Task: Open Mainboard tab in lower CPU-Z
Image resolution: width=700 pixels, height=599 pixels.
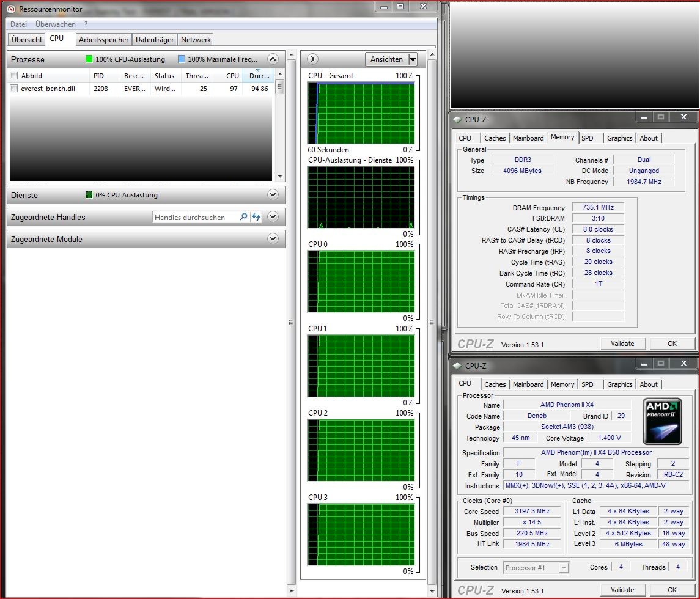Action: (x=528, y=384)
